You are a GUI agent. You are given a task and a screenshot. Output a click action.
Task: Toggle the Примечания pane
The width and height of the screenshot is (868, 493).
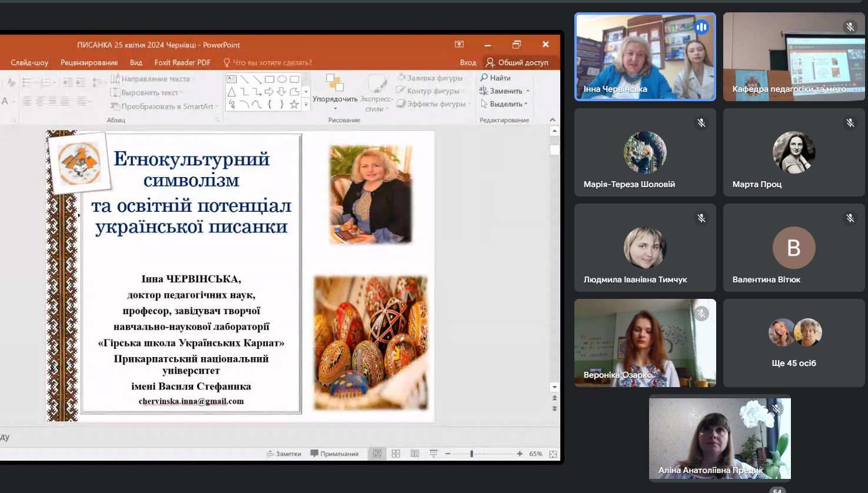[x=334, y=454]
